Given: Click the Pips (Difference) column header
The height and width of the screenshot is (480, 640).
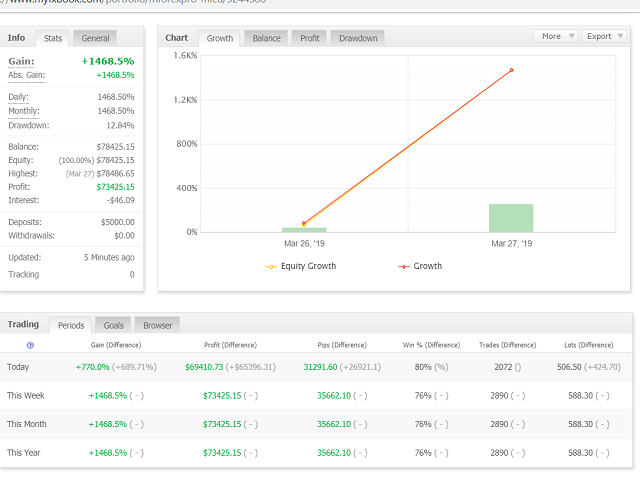Looking at the screenshot, I should coord(342,345).
